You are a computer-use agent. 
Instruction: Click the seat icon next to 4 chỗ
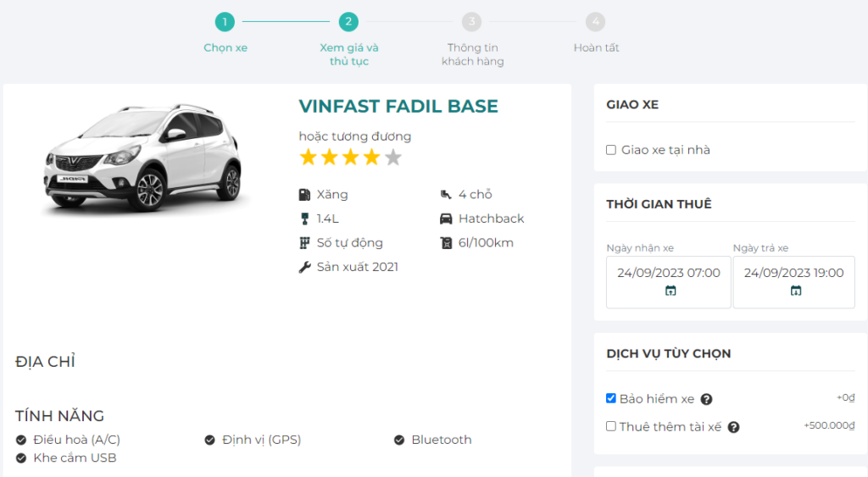coord(446,195)
